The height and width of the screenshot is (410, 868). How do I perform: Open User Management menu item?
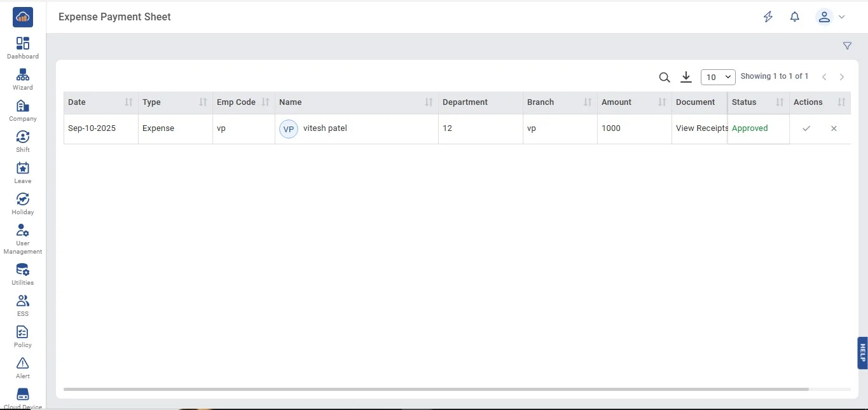[23, 238]
